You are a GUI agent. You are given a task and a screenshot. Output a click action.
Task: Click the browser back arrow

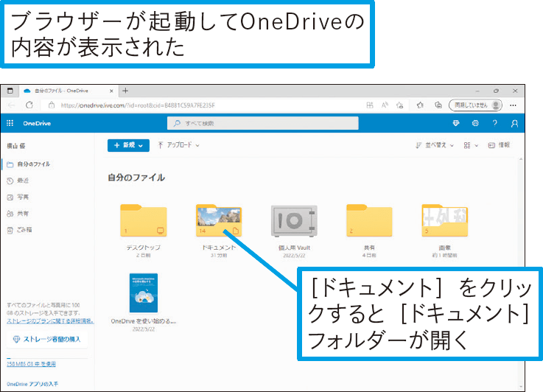[x=12, y=105]
